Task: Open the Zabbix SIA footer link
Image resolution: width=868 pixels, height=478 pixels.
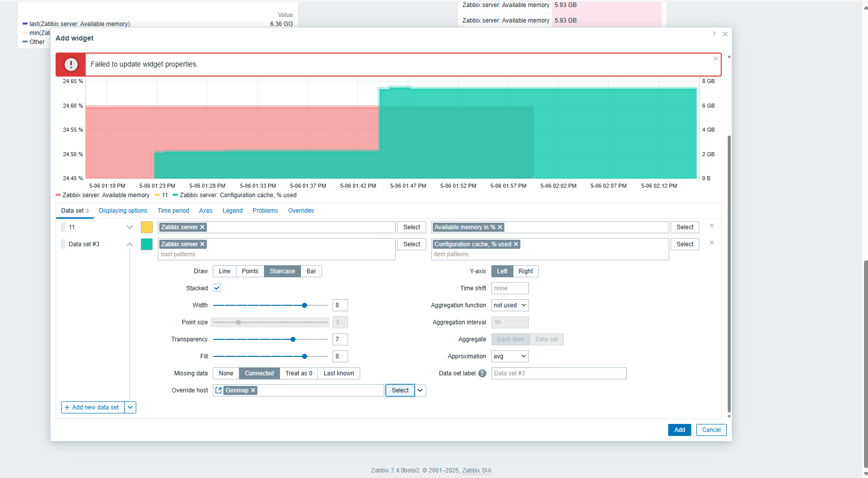Action: [476, 470]
